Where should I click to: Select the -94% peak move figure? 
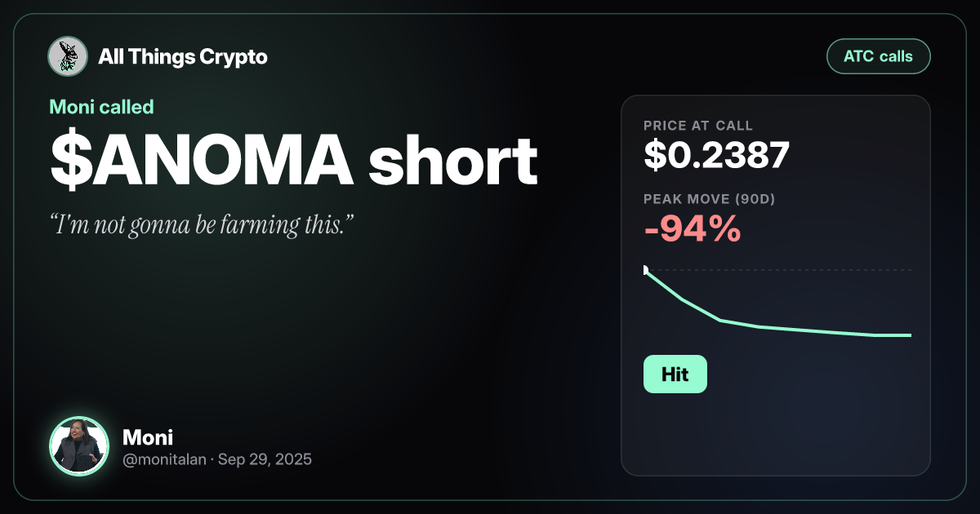693,231
